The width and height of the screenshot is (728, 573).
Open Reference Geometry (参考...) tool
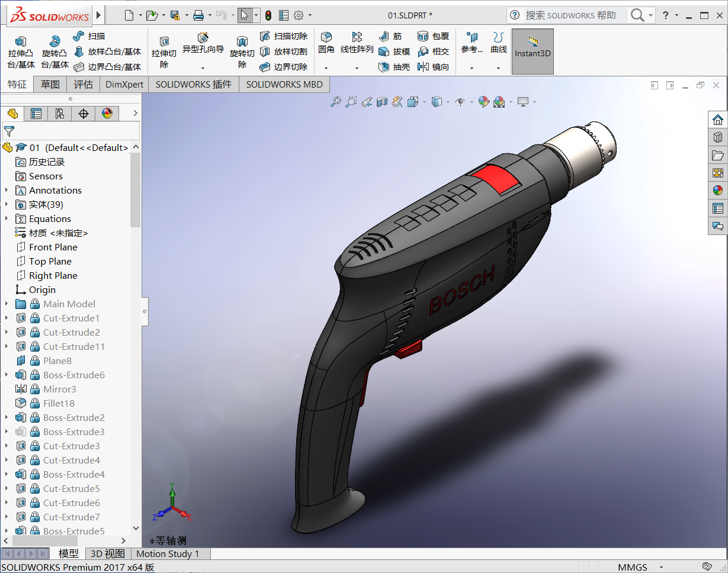(x=472, y=43)
